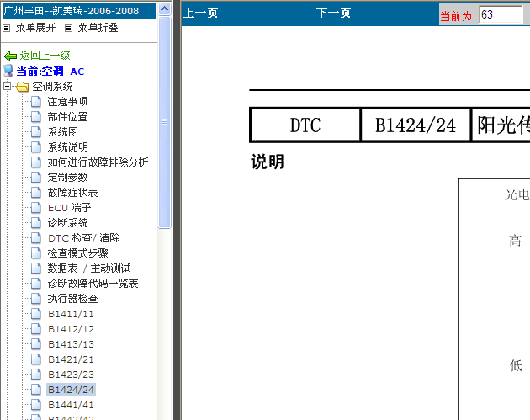Viewport: 530px width, 420px height.
Task: Select DTC B1441/41 entry
Action: pyautogui.click(x=71, y=405)
